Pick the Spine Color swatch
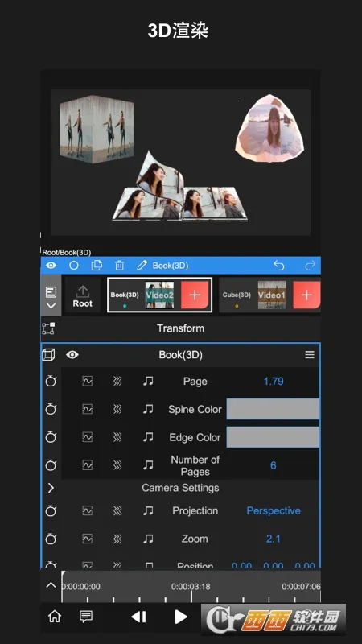Screen dimensions: 362x644 click(x=273, y=409)
